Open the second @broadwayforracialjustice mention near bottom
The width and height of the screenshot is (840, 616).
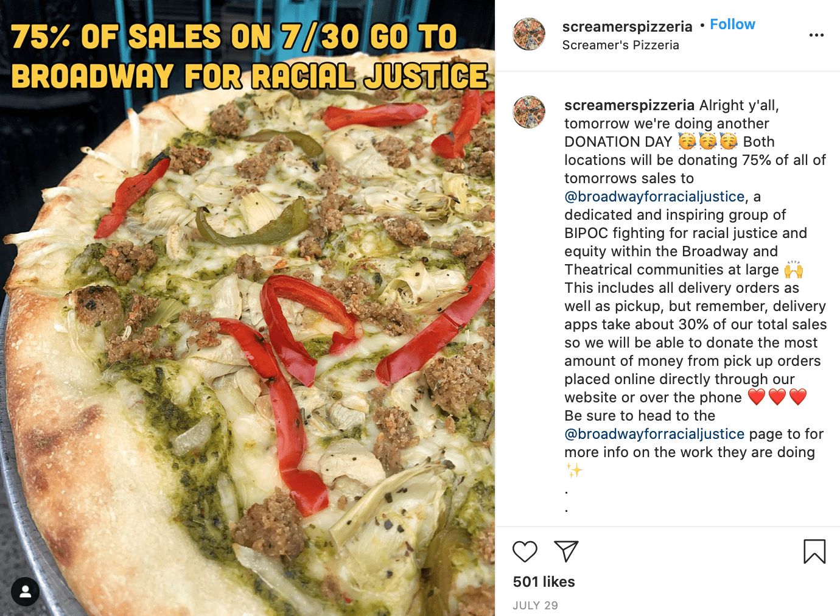(x=654, y=434)
